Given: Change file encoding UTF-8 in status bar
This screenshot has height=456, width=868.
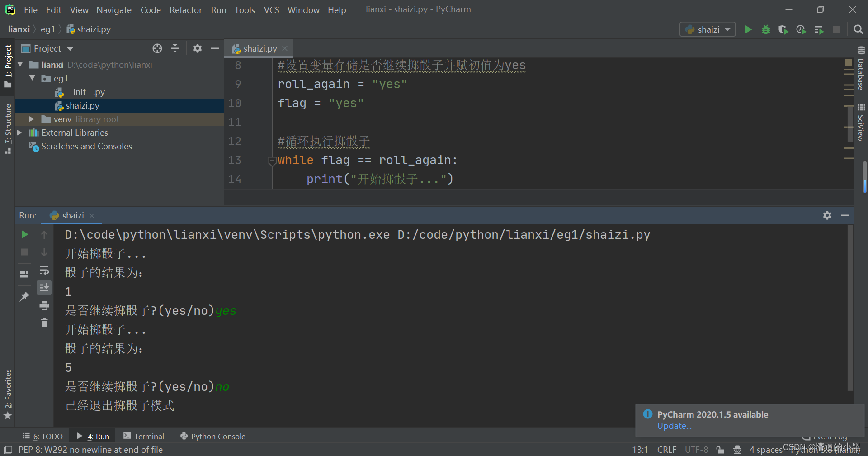Looking at the screenshot, I should pyautogui.click(x=697, y=450).
